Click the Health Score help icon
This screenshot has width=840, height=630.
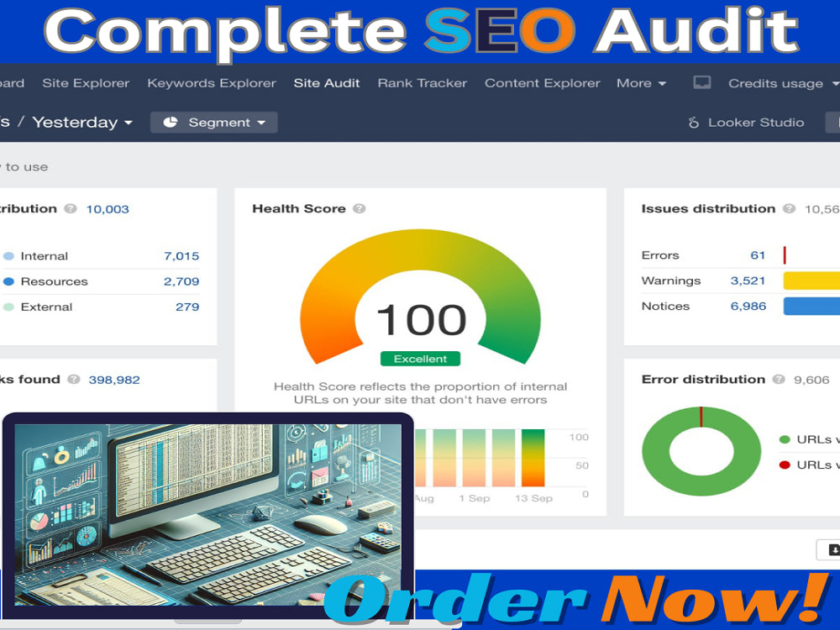point(359,208)
